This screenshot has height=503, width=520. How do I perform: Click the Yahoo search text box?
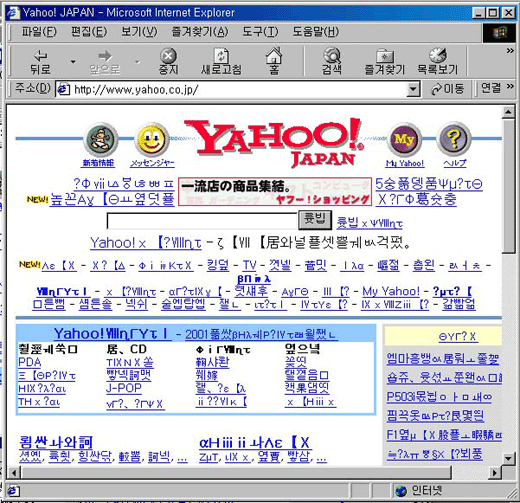(x=202, y=221)
